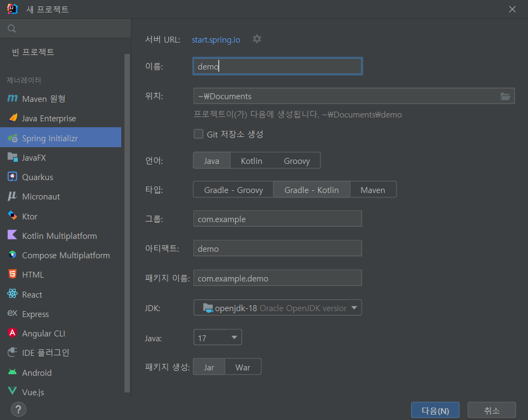The width and height of the screenshot is (528, 420).
Task: Choose Gradle - Groovy build type
Action: click(x=233, y=190)
